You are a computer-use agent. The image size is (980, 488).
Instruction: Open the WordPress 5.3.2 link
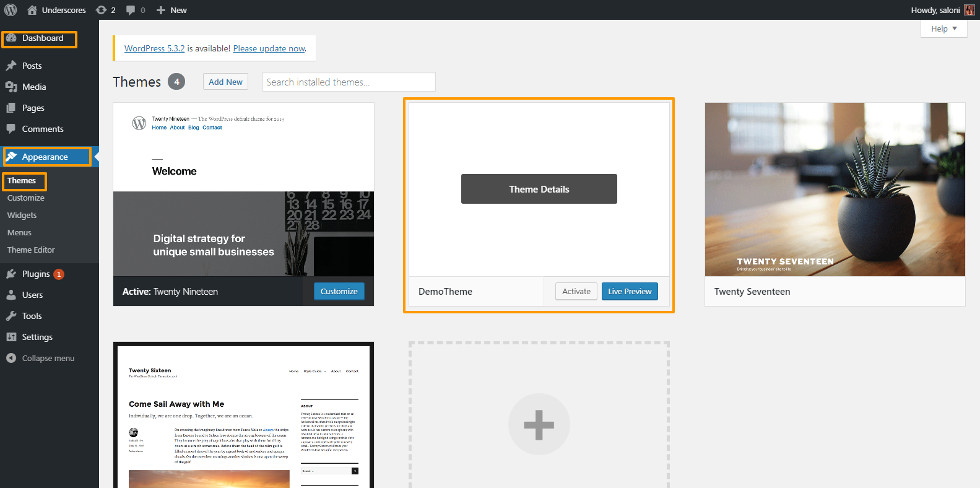coord(154,48)
